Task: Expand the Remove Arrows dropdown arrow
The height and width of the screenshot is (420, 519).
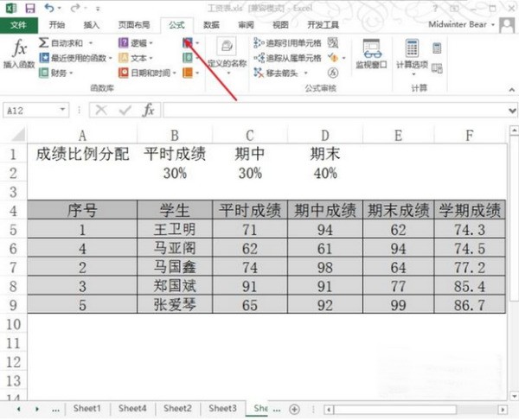Action: (x=306, y=73)
